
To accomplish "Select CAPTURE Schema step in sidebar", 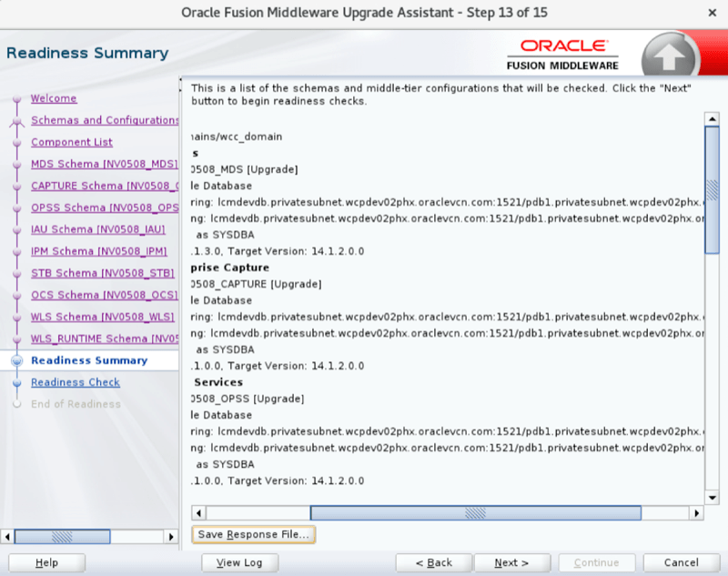I will pos(105,186).
